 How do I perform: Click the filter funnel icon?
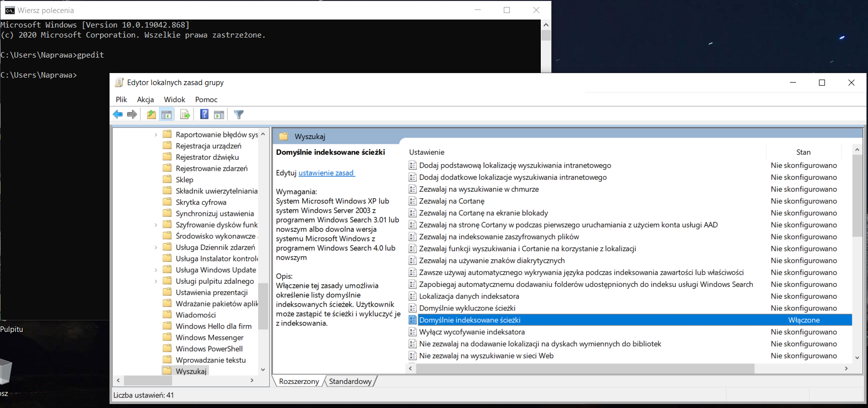pos(239,115)
